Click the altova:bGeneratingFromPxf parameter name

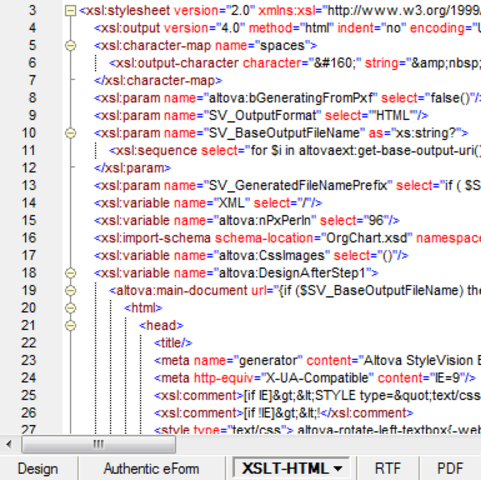pos(291,98)
